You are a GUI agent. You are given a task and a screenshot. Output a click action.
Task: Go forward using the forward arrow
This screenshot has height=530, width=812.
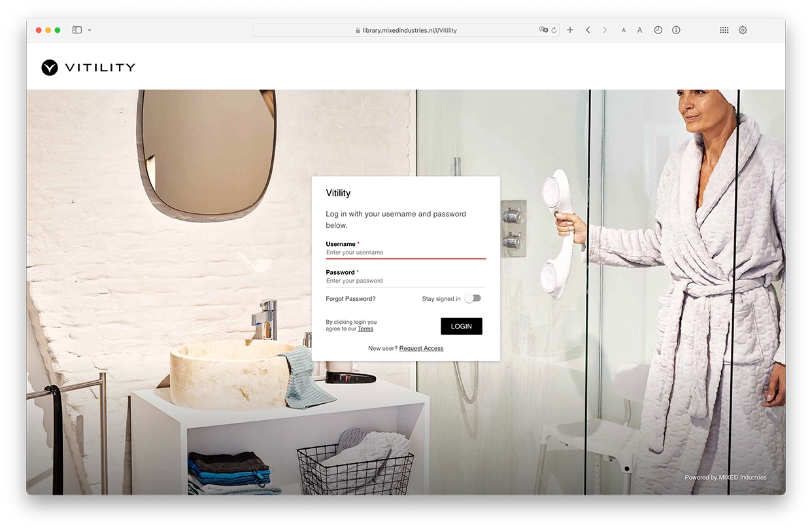605,30
